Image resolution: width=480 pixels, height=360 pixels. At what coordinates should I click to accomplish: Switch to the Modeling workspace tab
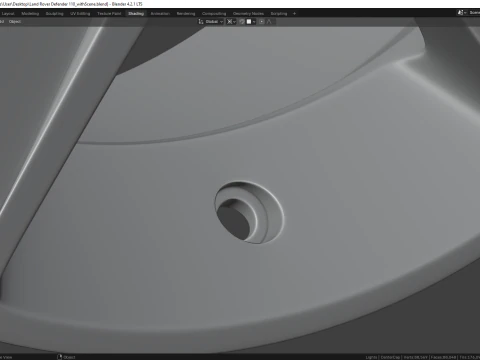click(x=30, y=14)
